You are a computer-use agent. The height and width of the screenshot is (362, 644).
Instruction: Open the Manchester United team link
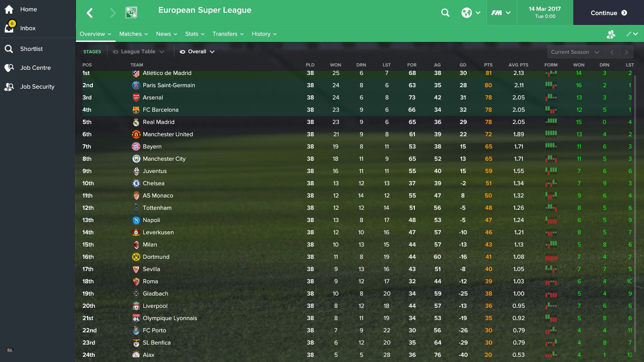coord(168,134)
